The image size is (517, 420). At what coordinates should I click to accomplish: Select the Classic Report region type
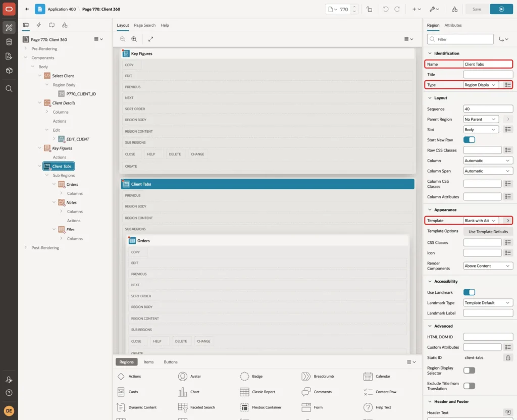pos(257,392)
